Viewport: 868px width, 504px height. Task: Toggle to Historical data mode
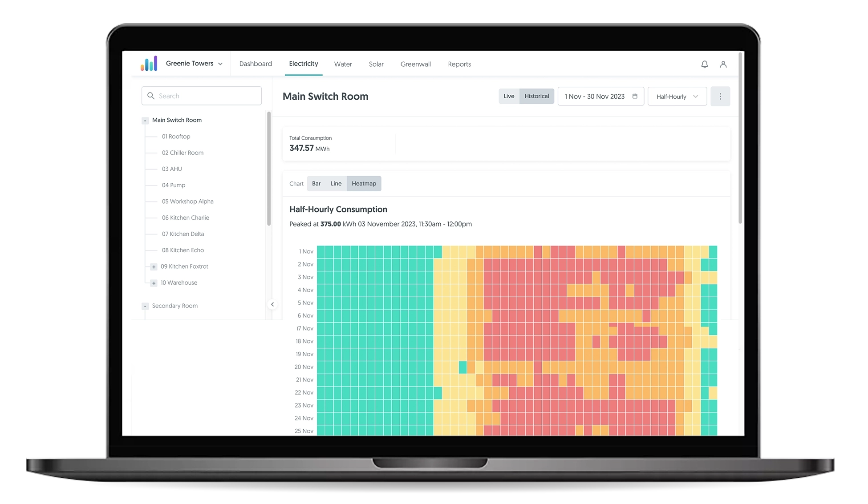[535, 96]
